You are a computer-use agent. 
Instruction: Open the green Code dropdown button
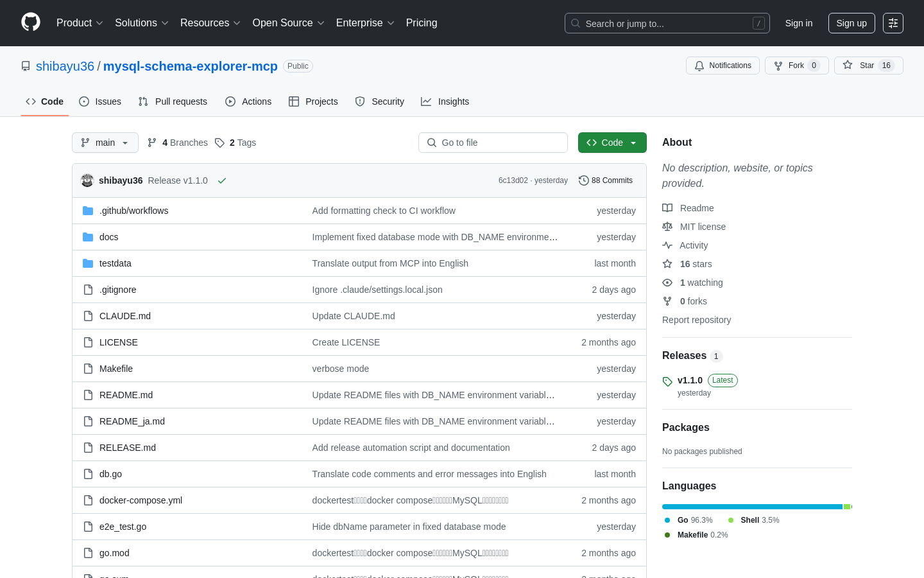pos(612,143)
